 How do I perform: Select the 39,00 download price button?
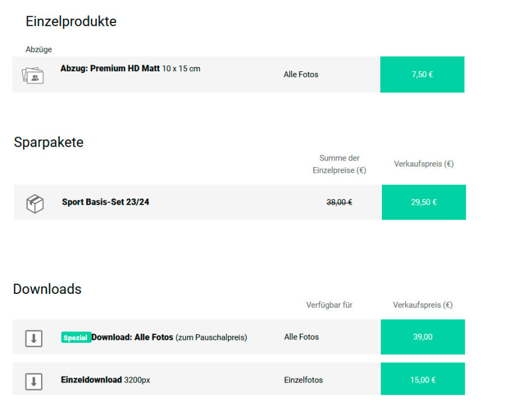(x=422, y=337)
